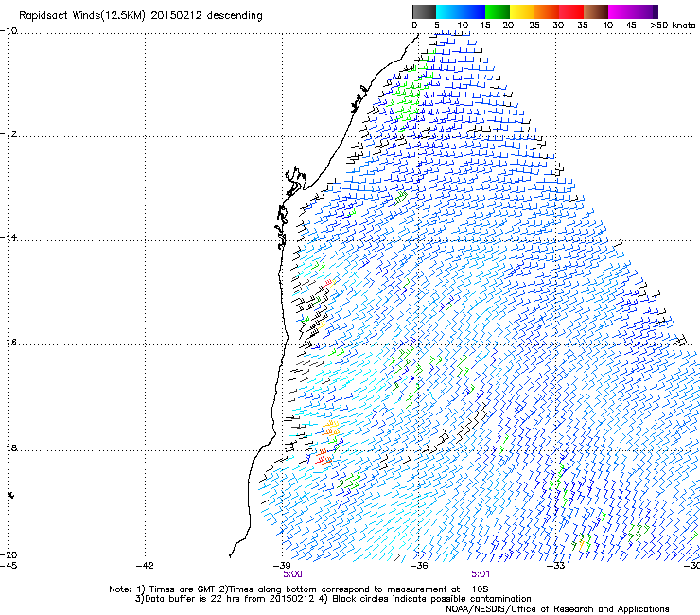The width and height of the screenshot is (700, 615).
Task: Select the legend label '30' under the colorbar
Action: (x=558, y=26)
